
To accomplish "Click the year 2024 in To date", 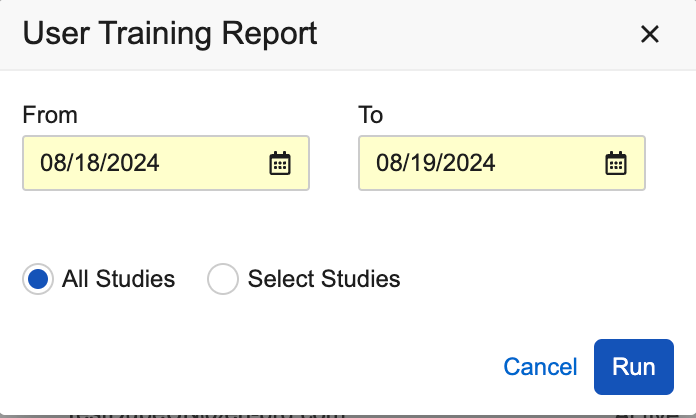I will [x=471, y=163].
